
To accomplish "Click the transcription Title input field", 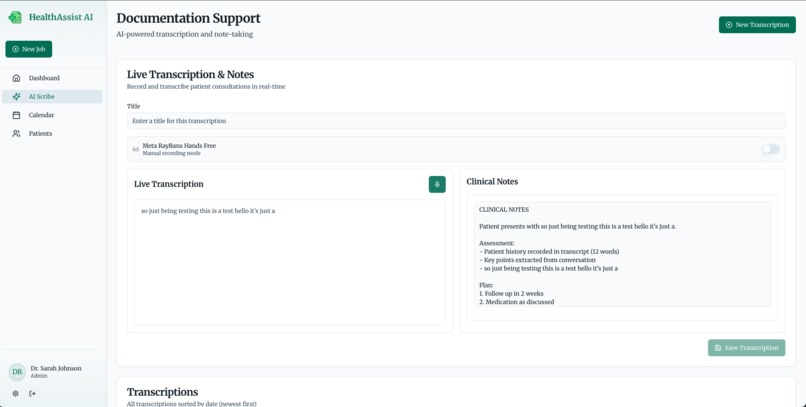I will tap(456, 121).
